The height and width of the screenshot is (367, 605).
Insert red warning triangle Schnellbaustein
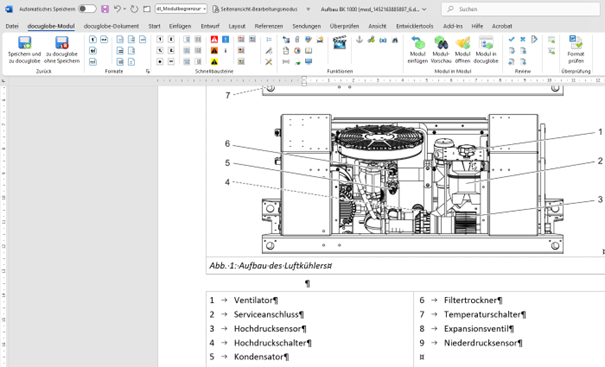pyautogui.click(x=214, y=39)
